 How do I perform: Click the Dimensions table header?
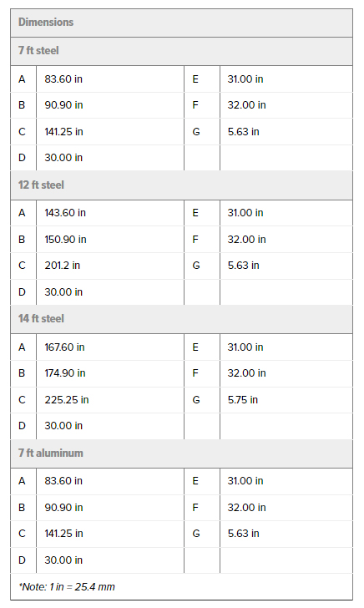coord(46,22)
